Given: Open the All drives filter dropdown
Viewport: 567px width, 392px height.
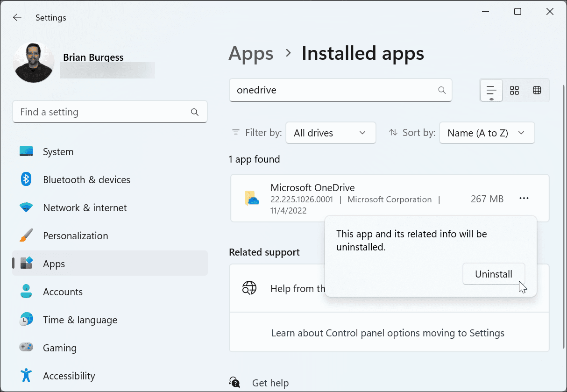Looking at the screenshot, I should (331, 133).
